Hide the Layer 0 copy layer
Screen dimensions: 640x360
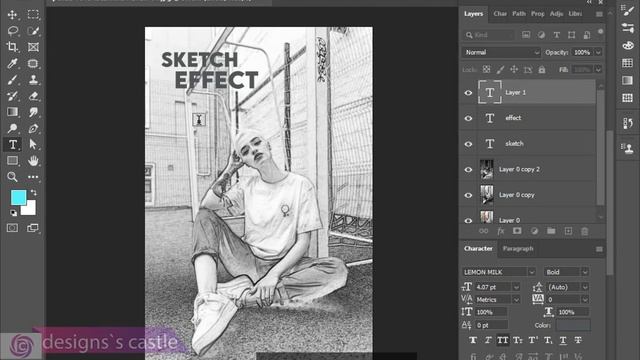pyautogui.click(x=468, y=196)
